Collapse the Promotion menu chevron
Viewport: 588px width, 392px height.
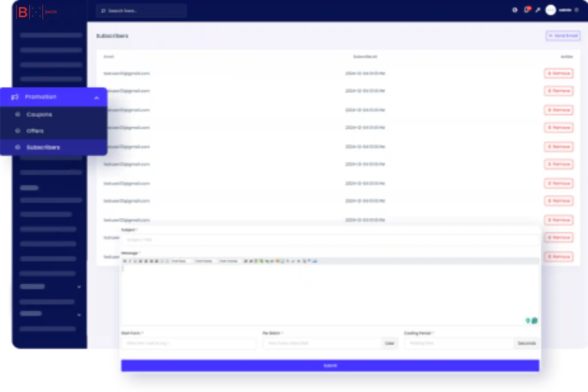(x=96, y=98)
